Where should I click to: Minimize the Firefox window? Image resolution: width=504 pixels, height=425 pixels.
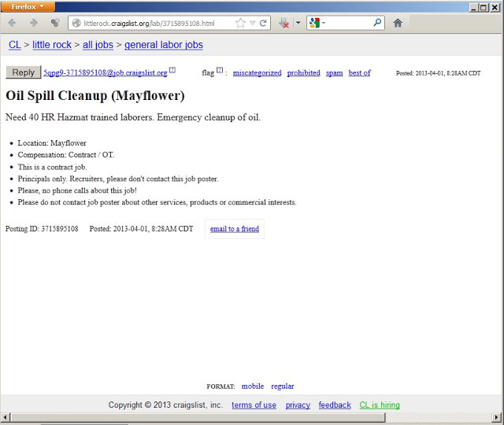pyautogui.click(x=473, y=8)
